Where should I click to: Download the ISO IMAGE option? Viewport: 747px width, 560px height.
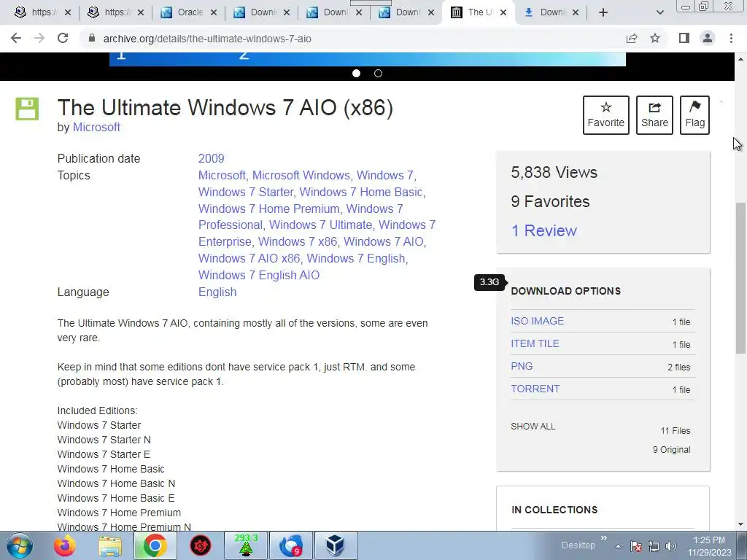click(x=538, y=321)
